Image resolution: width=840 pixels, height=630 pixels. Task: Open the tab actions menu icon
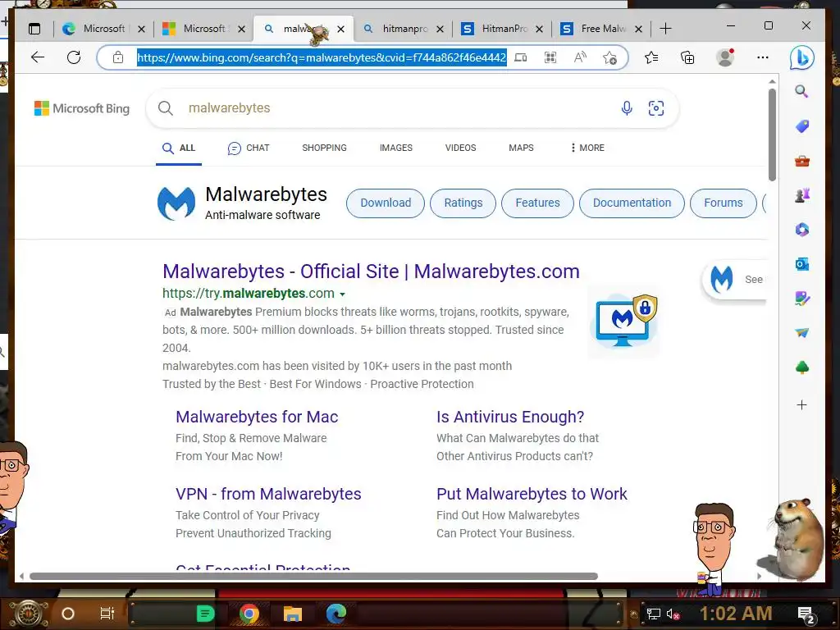point(34,29)
